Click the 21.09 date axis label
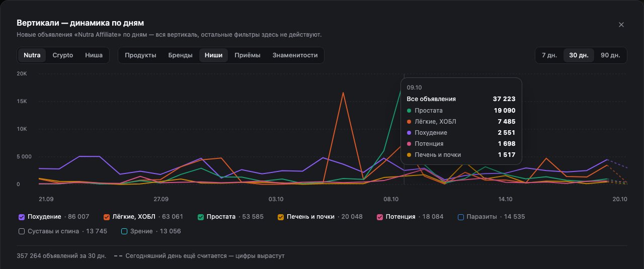The height and width of the screenshot is (269, 644). click(x=46, y=199)
